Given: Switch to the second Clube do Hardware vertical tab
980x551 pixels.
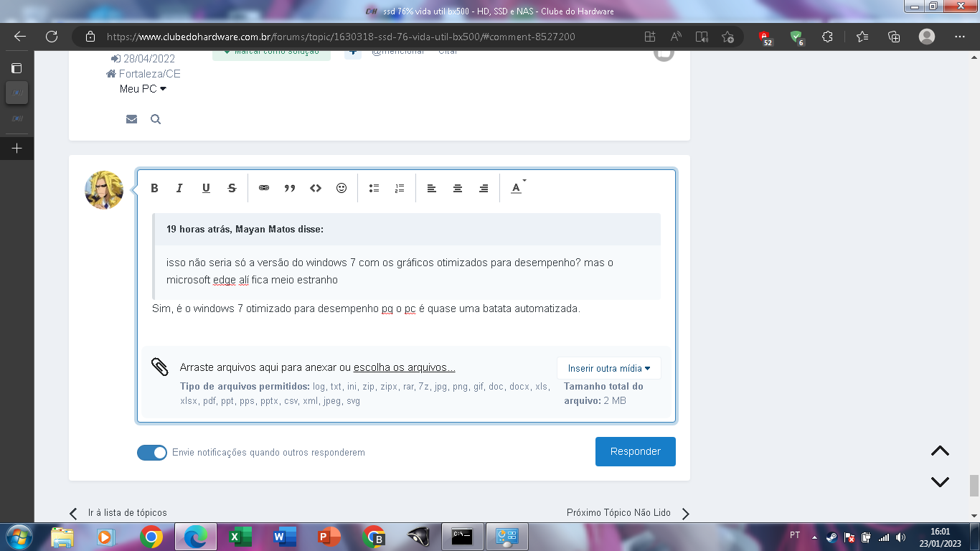Looking at the screenshot, I should tap(17, 118).
